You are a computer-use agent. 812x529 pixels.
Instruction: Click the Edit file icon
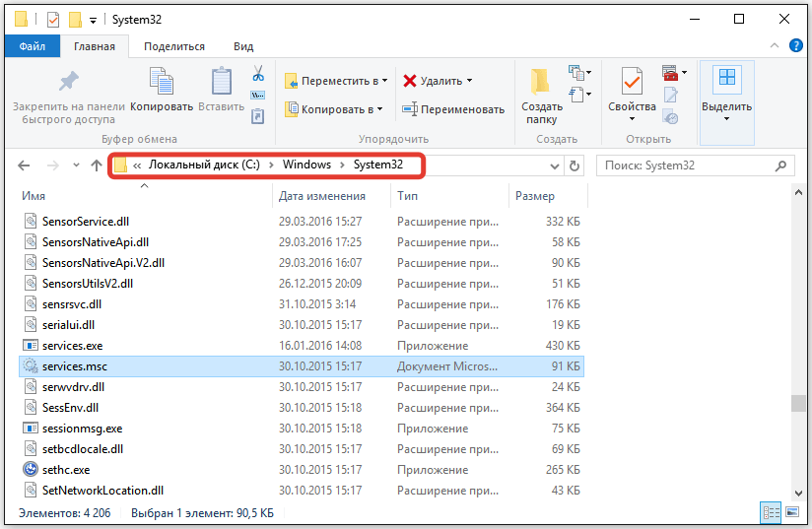670,96
